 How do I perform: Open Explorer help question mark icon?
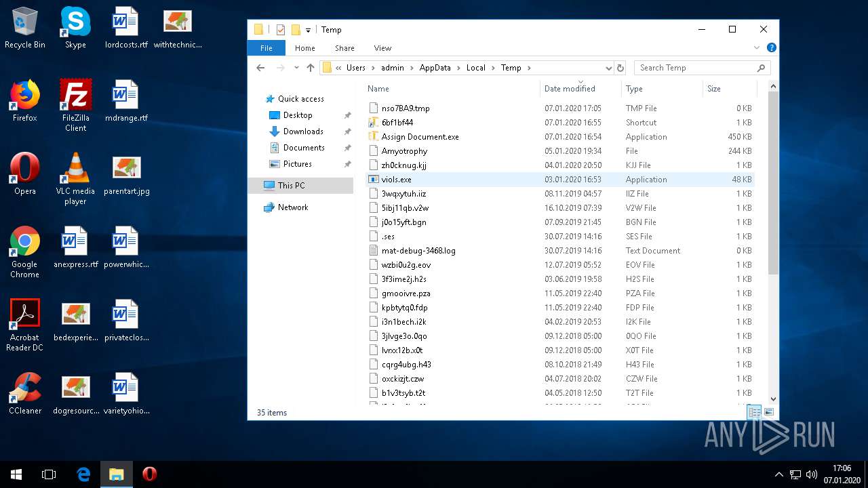(771, 48)
